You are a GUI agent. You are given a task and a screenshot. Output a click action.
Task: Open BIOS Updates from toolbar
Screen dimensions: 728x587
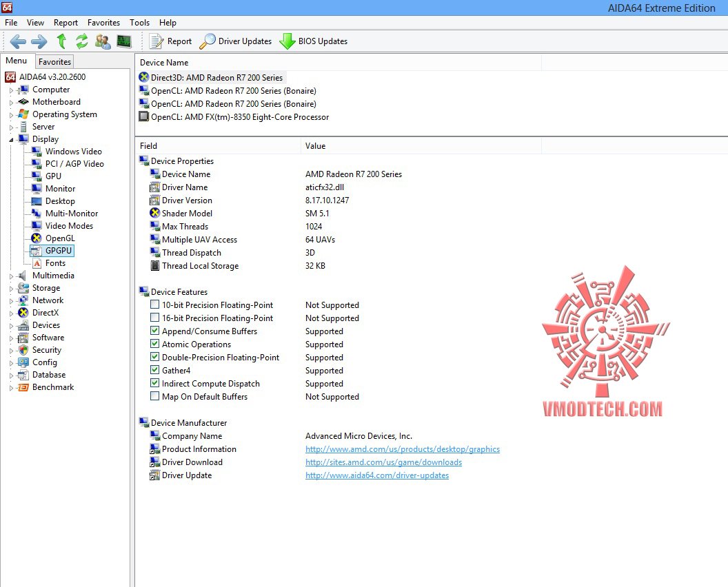(314, 41)
